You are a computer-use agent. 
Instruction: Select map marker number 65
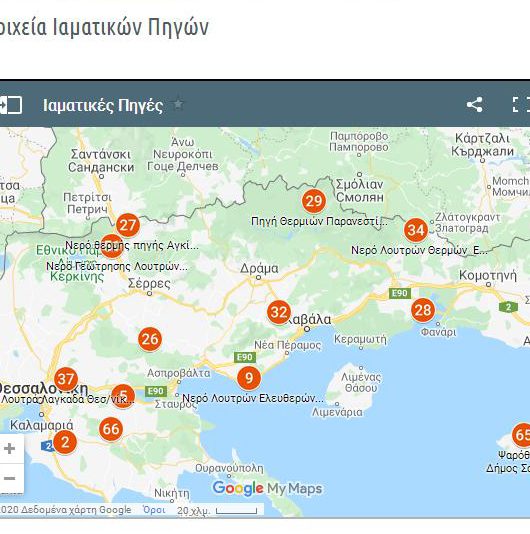pos(521,435)
